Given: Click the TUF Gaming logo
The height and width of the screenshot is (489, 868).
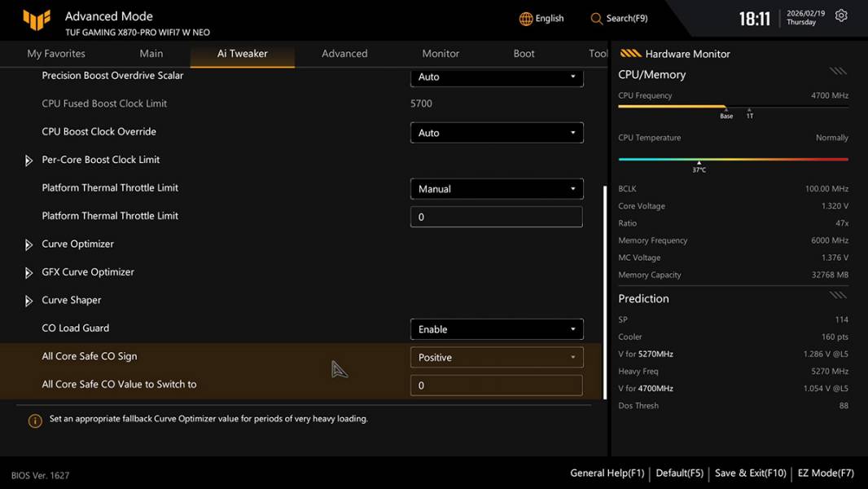Looking at the screenshot, I should pyautogui.click(x=37, y=20).
